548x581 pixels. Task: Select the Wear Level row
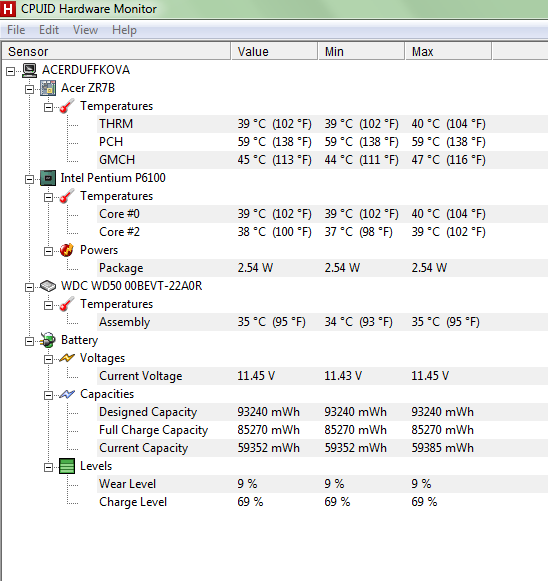pos(322,484)
